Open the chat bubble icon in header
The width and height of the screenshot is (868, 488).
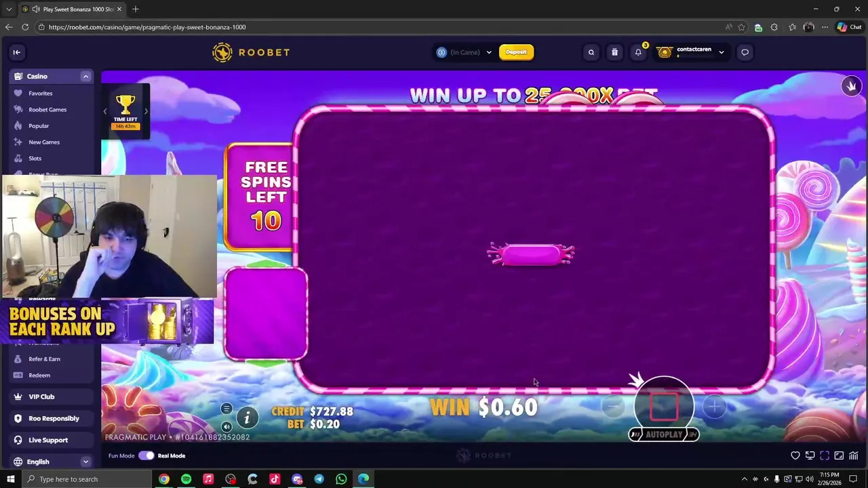pyautogui.click(x=745, y=52)
